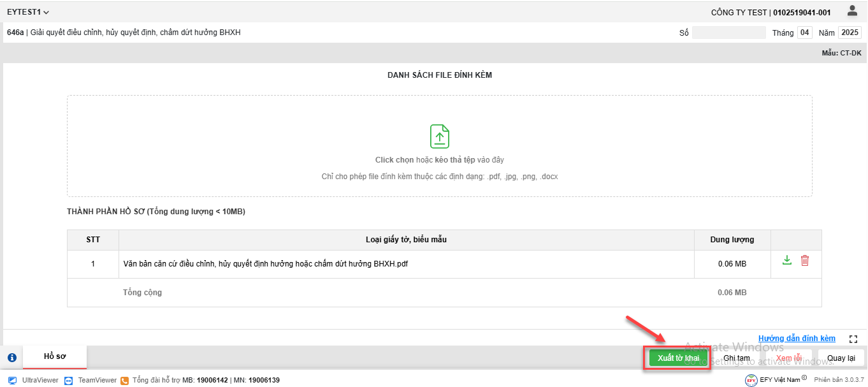The image size is (868, 387).
Task: Select the Tháng month field
Action: pyautogui.click(x=805, y=33)
